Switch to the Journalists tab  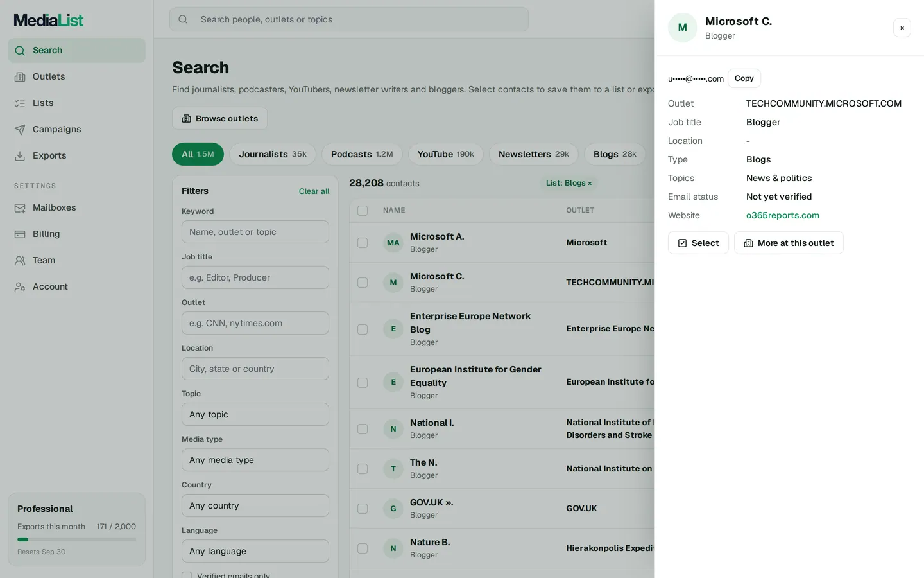point(273,154)
